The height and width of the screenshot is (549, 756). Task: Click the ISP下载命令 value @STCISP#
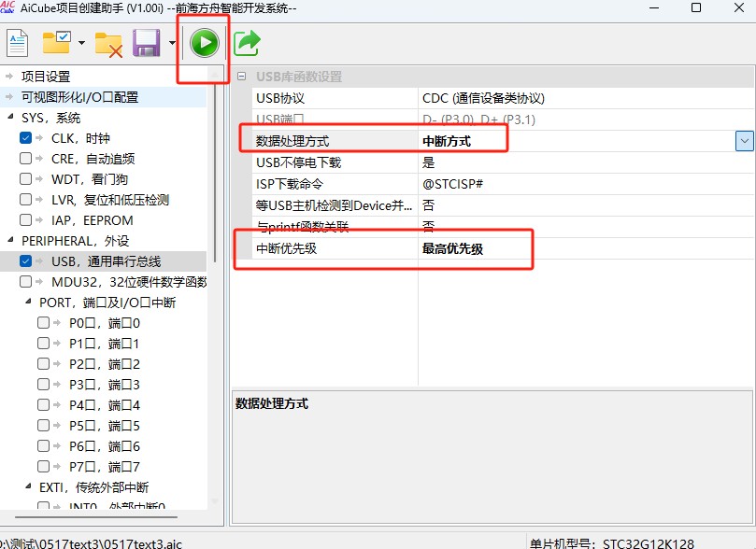point(452,184)
